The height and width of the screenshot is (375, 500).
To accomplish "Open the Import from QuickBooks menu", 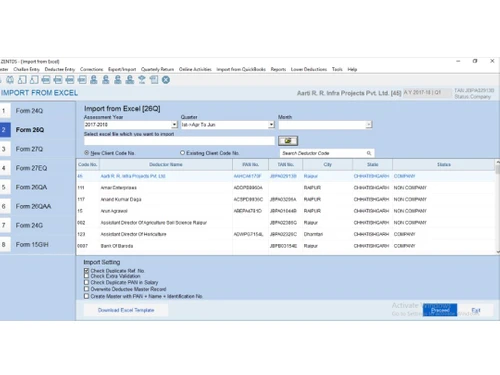I will click(x=241, y=69).
